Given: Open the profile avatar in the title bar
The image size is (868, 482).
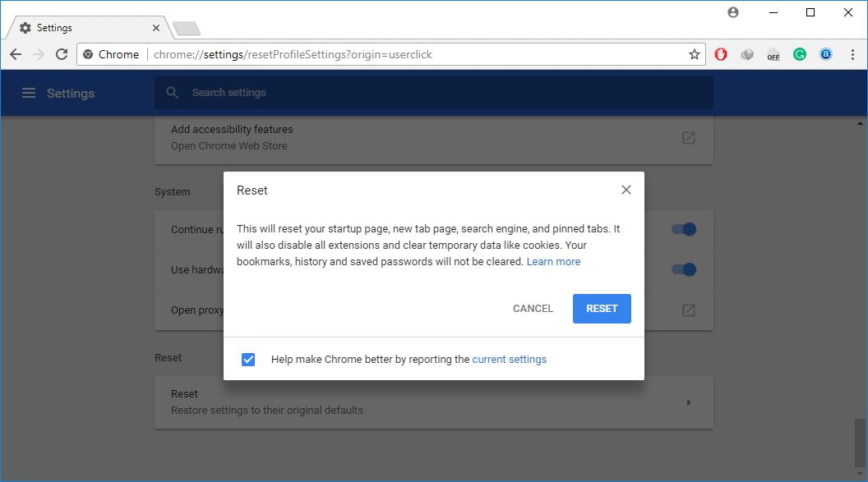Looking at the screenshot, I should (733, 12).
